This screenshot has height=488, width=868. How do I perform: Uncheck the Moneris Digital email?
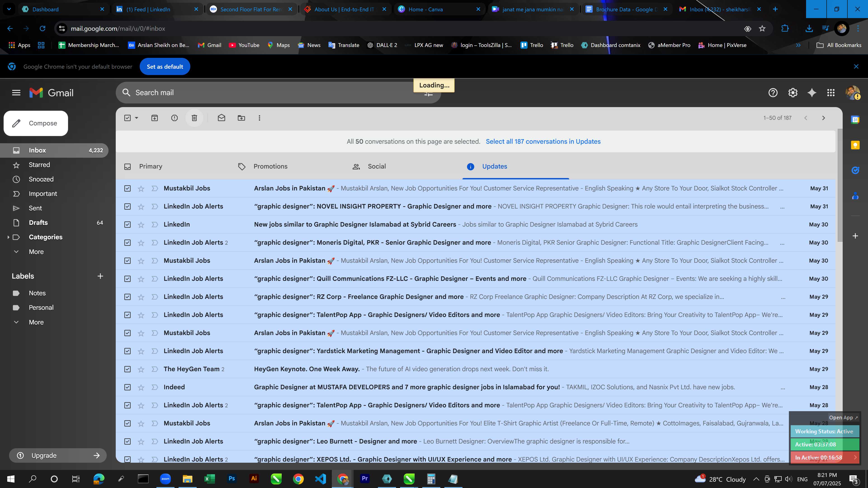[x=127, y=243]
